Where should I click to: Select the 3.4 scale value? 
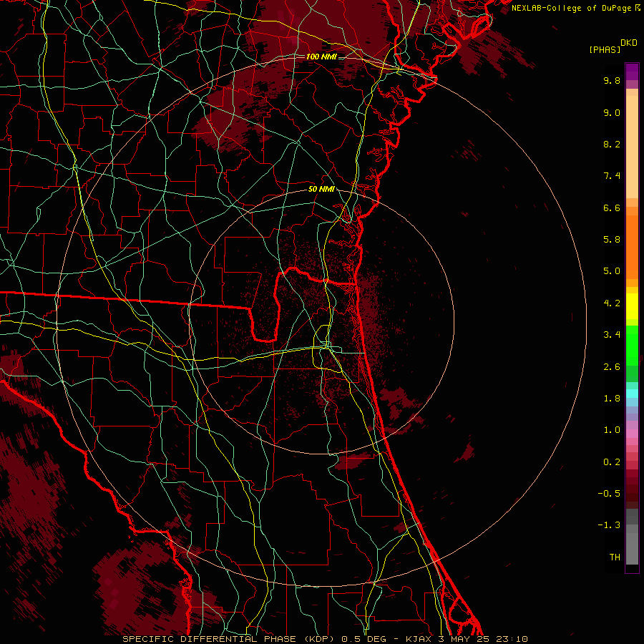point(612,335)
